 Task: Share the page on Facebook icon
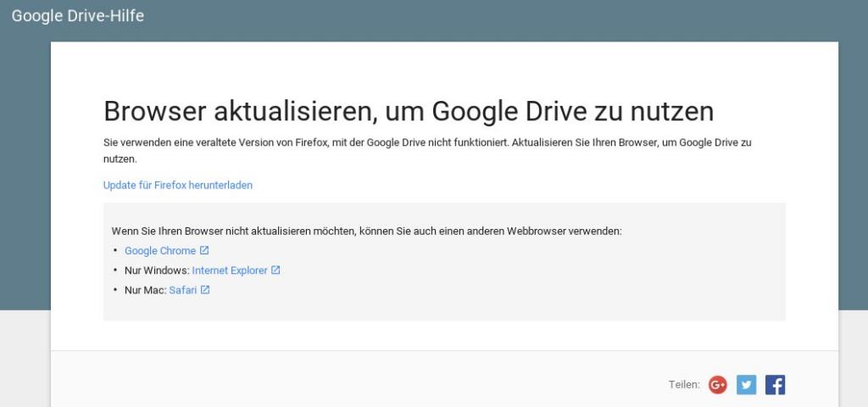pyautogui.click(x=775, y=385)
